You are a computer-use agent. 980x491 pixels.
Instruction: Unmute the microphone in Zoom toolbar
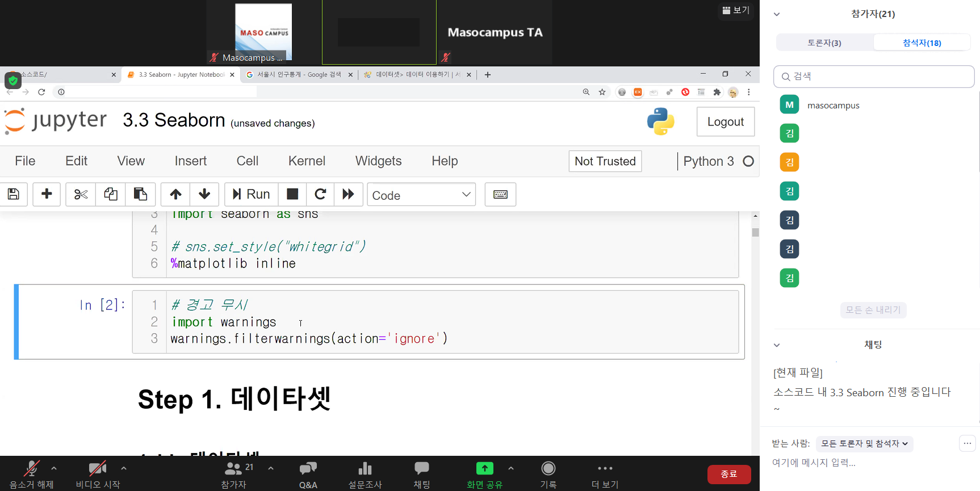pos(31,473)
